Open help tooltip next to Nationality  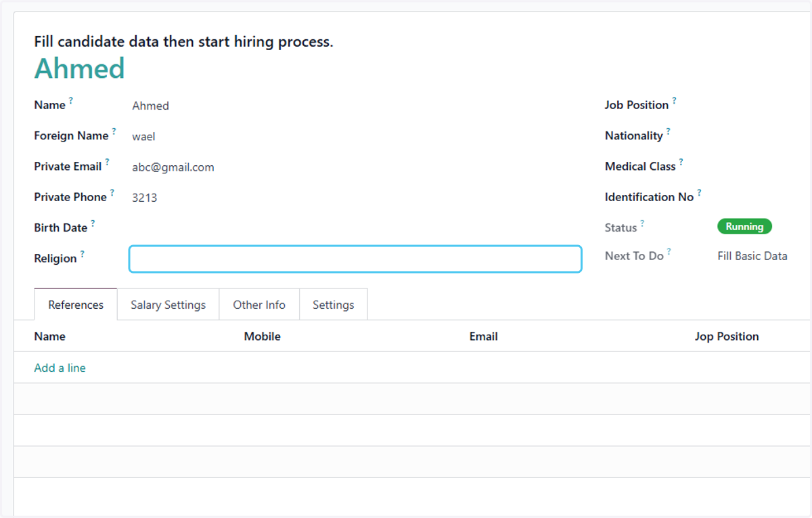(x=669, y=131)
